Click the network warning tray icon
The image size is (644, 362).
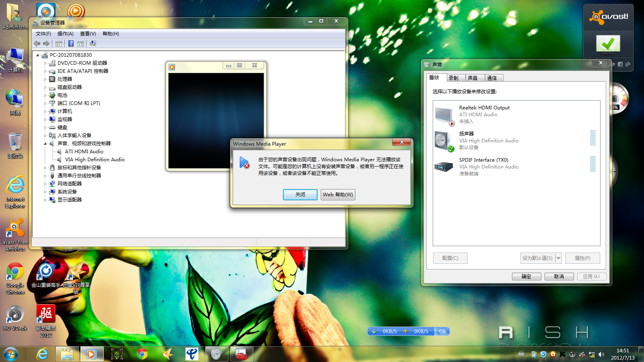click(x=592, y=354)
